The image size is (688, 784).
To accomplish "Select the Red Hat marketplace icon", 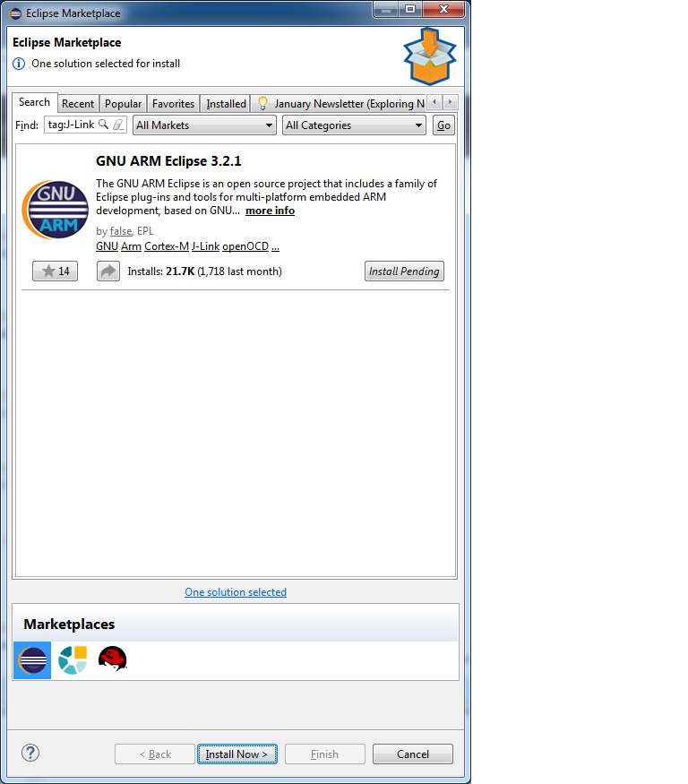I will [113, 659].
